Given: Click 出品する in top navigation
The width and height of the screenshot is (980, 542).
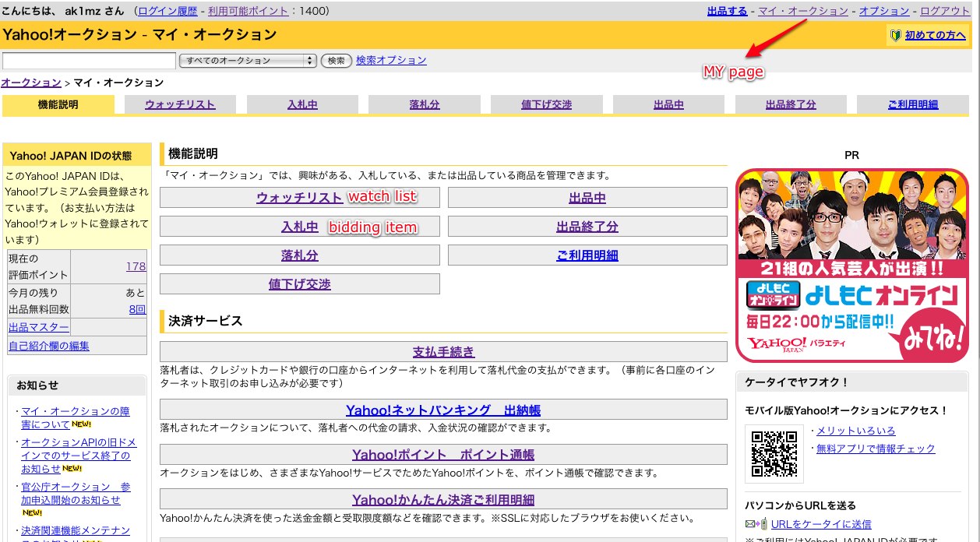Looking at the screenshot, I should coord(728,11).
